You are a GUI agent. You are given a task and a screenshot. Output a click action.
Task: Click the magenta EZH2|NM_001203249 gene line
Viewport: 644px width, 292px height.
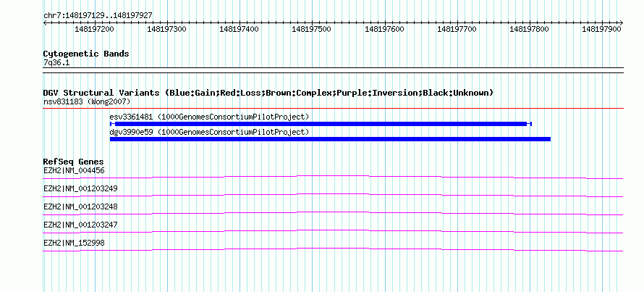coord(333,196)
